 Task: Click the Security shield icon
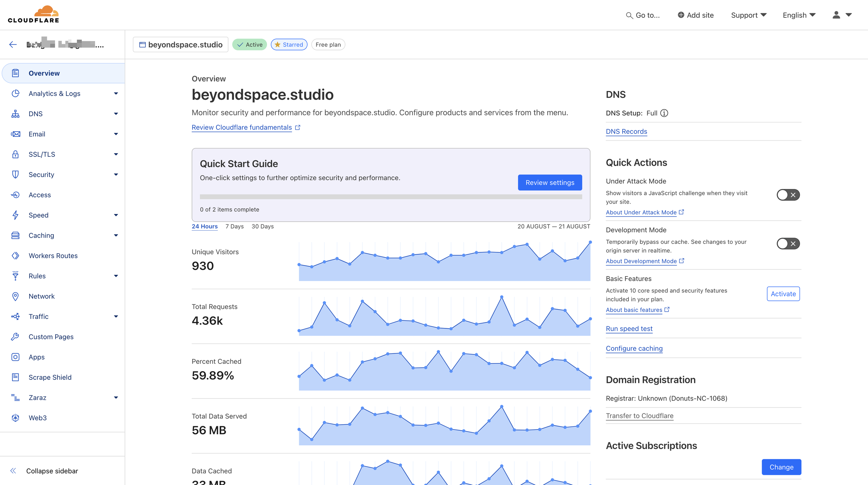coord(15,174)
